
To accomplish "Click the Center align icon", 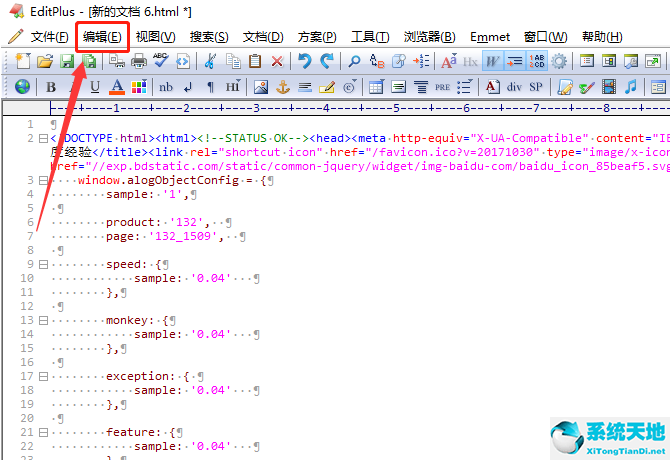I will (421, 87).
